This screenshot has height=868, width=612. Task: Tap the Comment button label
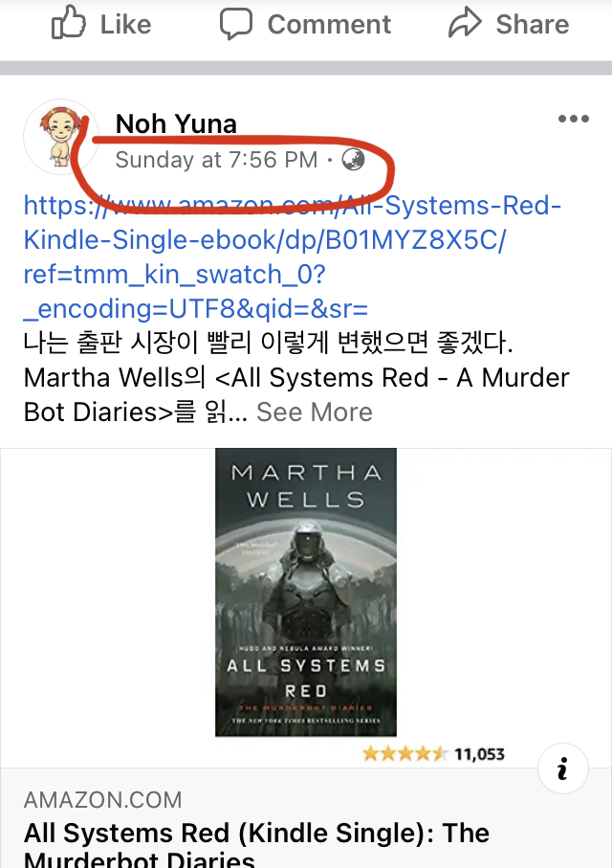[x=329, y=24]
